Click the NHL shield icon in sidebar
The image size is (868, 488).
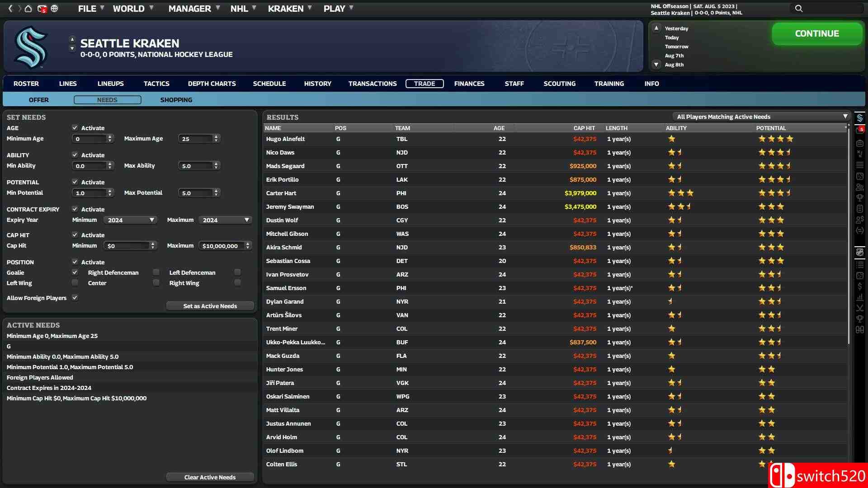[859, 252]
